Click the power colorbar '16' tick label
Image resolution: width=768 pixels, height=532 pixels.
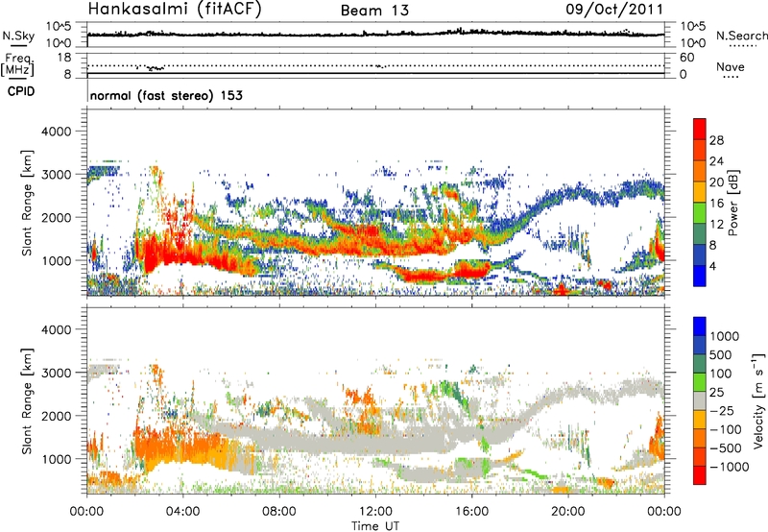(x=716, y=204)
